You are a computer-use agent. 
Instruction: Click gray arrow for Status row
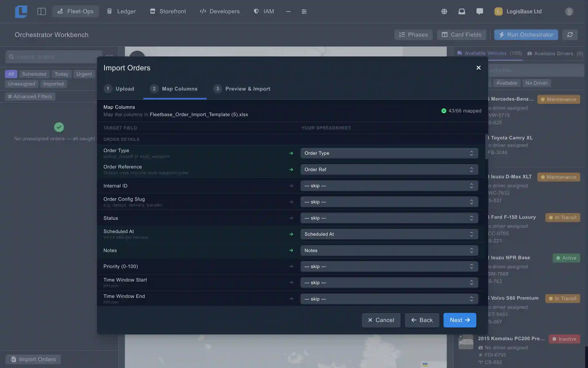point(291,218)
